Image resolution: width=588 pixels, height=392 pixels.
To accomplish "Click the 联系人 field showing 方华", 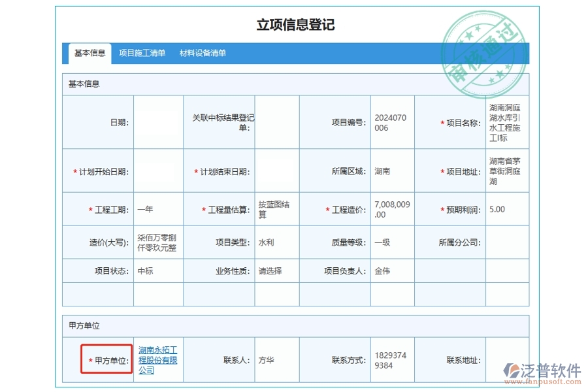I will tap(276, 360).
